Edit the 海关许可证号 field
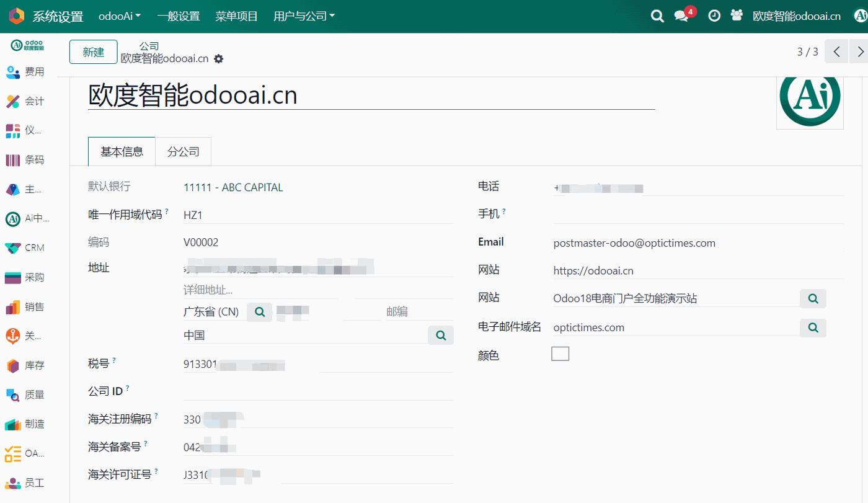Image resolution: width=868 pixels, height=503 pixels. (x=319, y=475)
